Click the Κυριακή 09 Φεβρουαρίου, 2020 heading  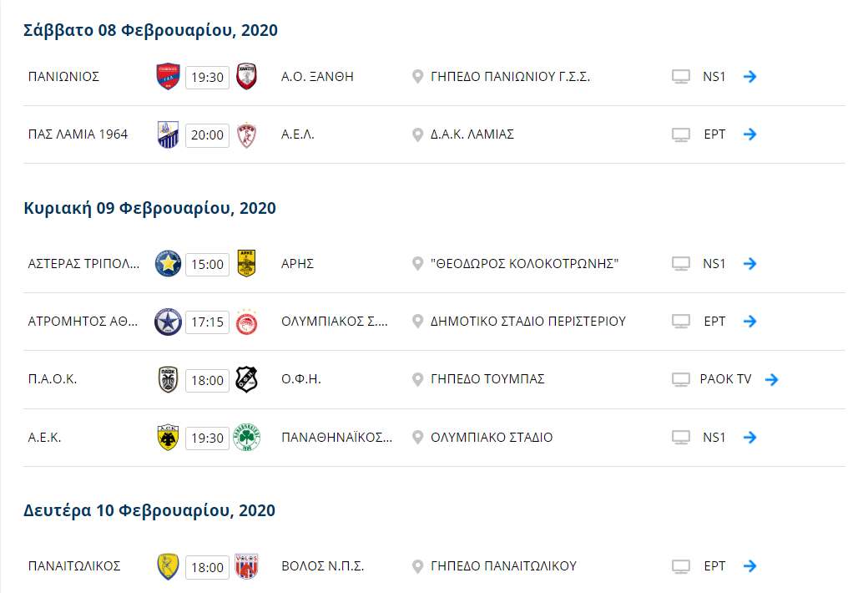[x=149, y=208]
